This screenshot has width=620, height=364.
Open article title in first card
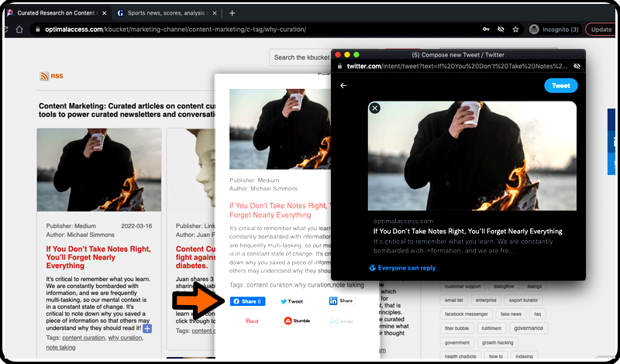98,257
